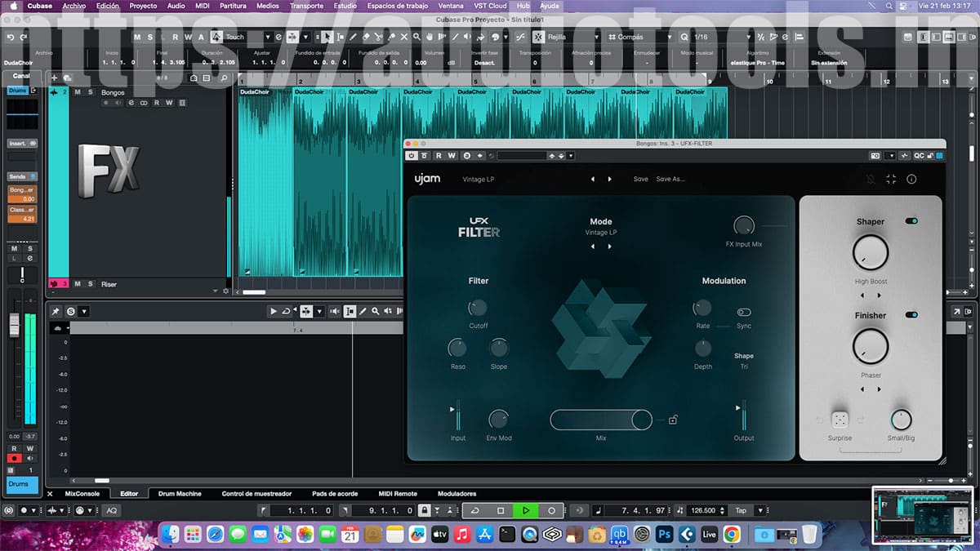Click the Cutoff knob

coord(478,307)
